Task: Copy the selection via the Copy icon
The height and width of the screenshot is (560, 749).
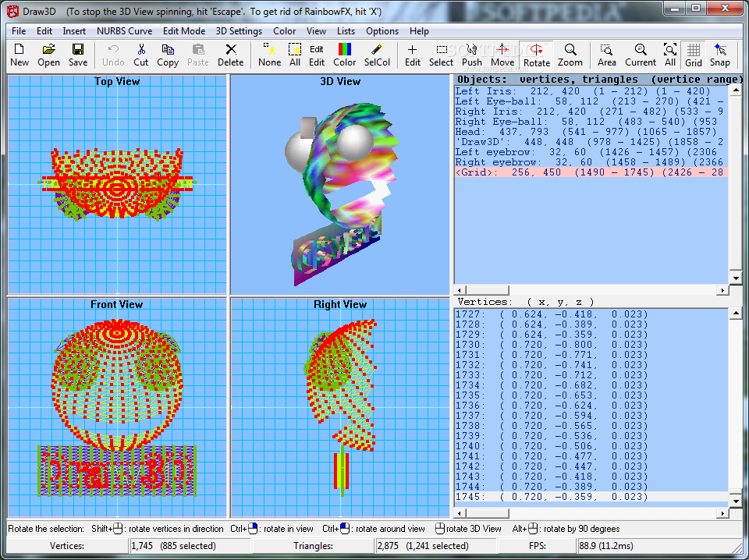Action: [168, 55]
